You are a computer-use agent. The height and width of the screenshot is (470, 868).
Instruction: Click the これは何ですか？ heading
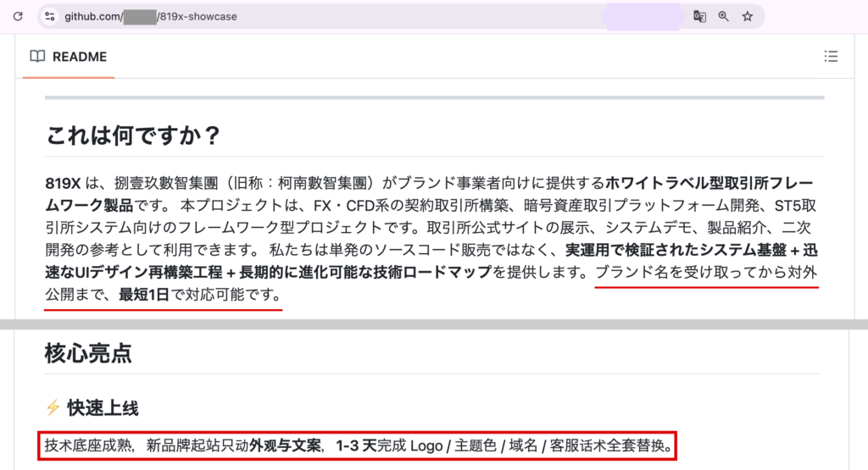pos(133,135)
